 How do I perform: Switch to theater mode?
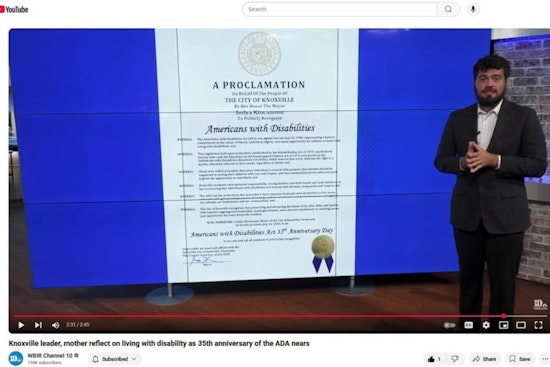point(521,325)
